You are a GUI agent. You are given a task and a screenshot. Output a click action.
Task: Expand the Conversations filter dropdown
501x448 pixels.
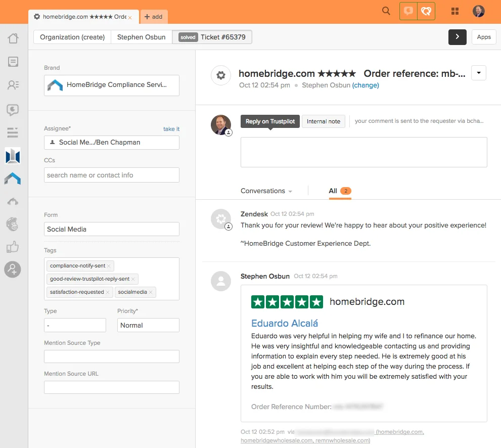pos(266,191)
